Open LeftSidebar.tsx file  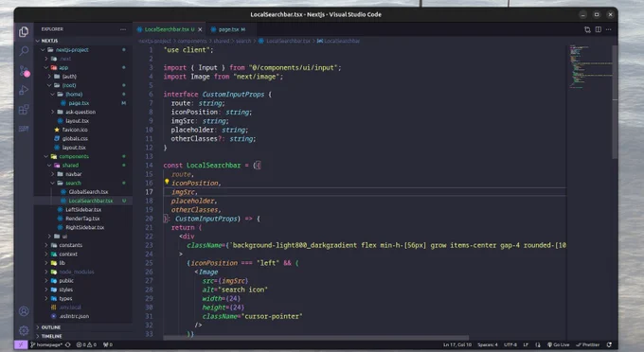[83, 210]
